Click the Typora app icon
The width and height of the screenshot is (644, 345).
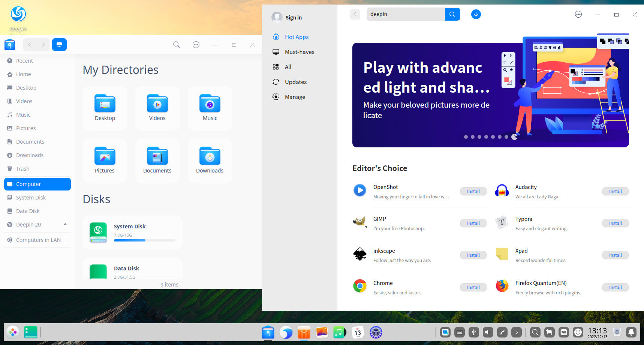(x=502, y=222)
